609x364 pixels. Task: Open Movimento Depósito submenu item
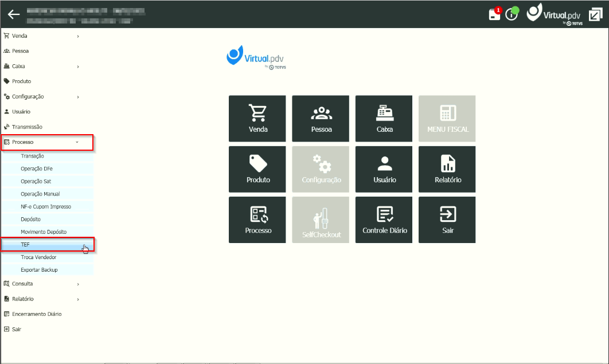point(48,232)
